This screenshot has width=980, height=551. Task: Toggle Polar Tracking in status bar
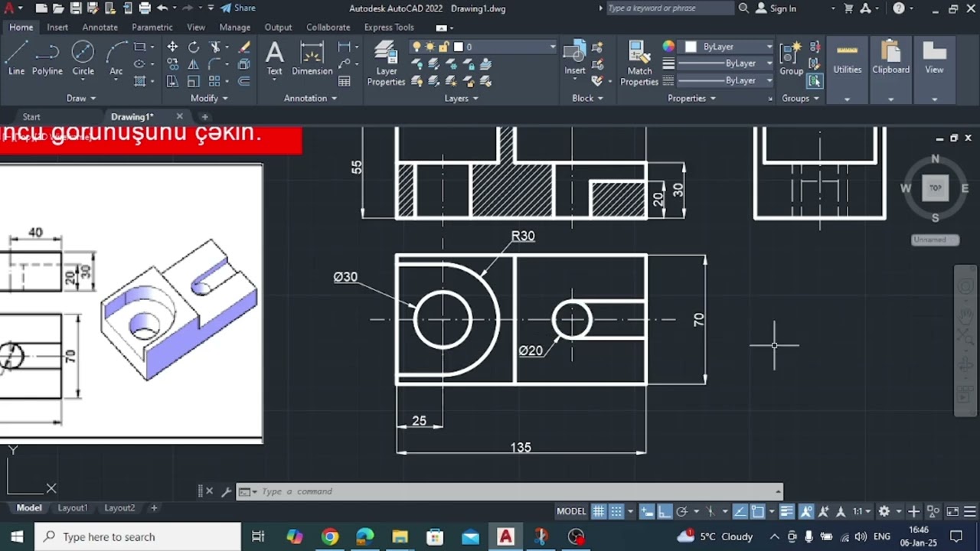681,511
